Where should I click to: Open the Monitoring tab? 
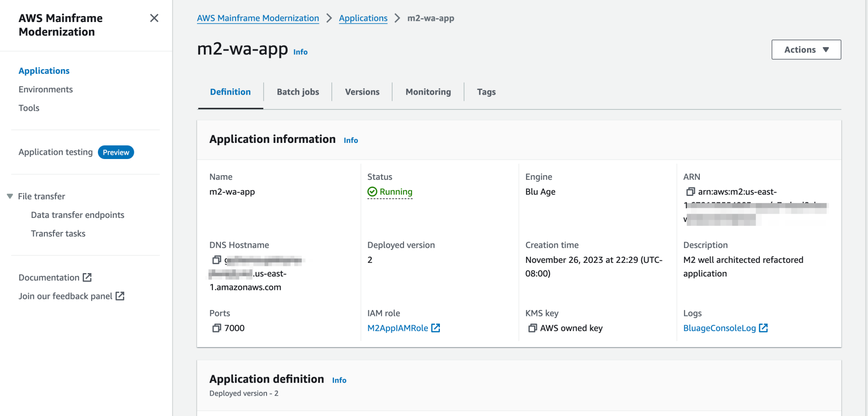click(x=428, y=92)
